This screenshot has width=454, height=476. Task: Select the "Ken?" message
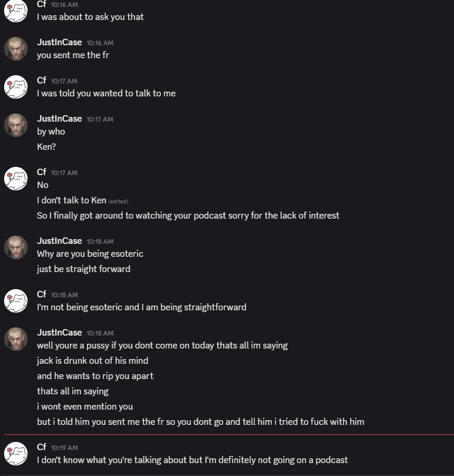pyautogui.click(x=46, y=147)
